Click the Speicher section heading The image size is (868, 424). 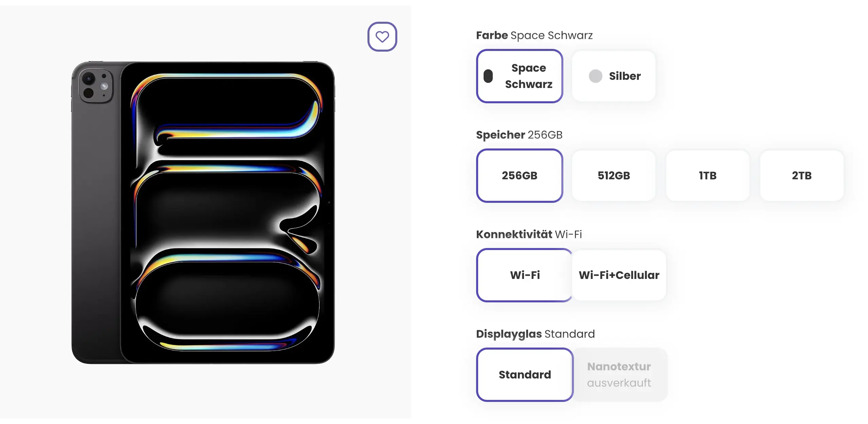pos(500,134)
